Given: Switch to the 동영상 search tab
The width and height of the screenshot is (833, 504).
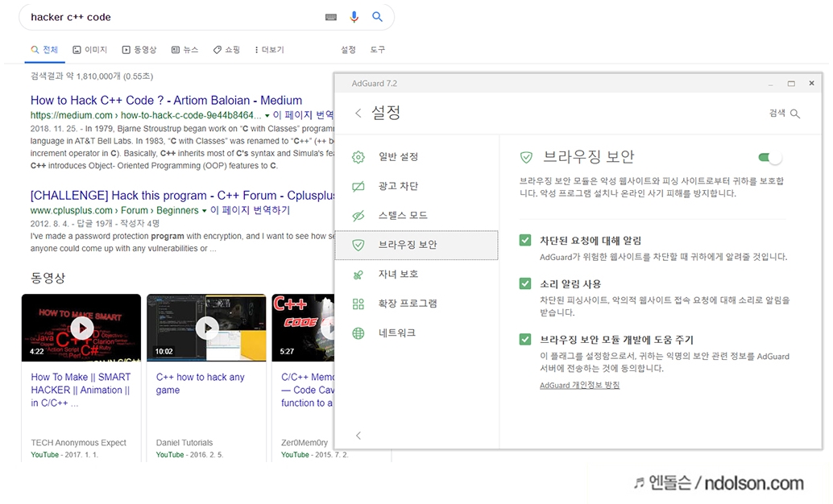Looking at the screenshot, I should tap(139, 49).
